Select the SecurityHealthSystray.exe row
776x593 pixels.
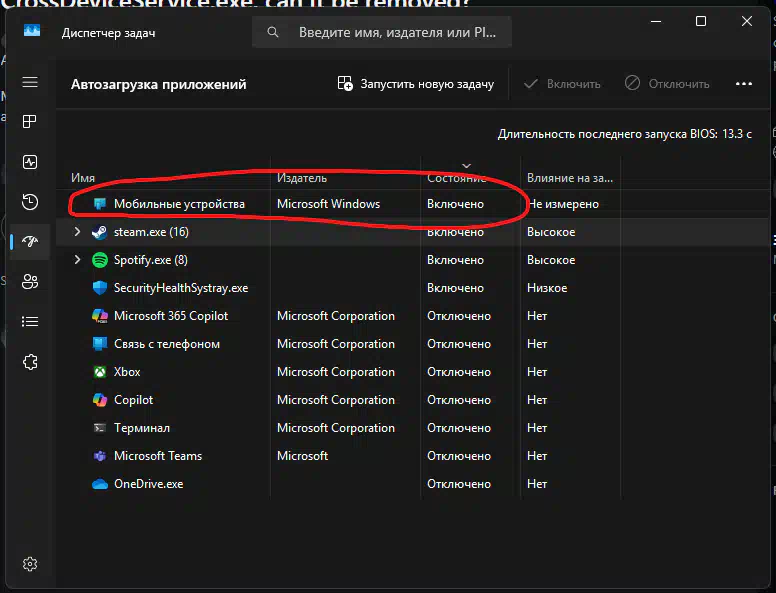[412, 288]
